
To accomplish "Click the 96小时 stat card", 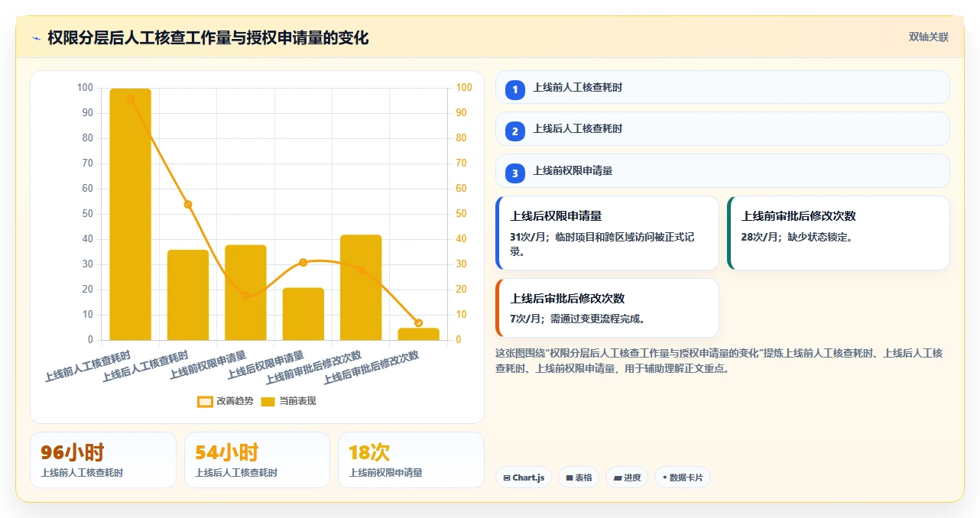I will tap(103, 460).
